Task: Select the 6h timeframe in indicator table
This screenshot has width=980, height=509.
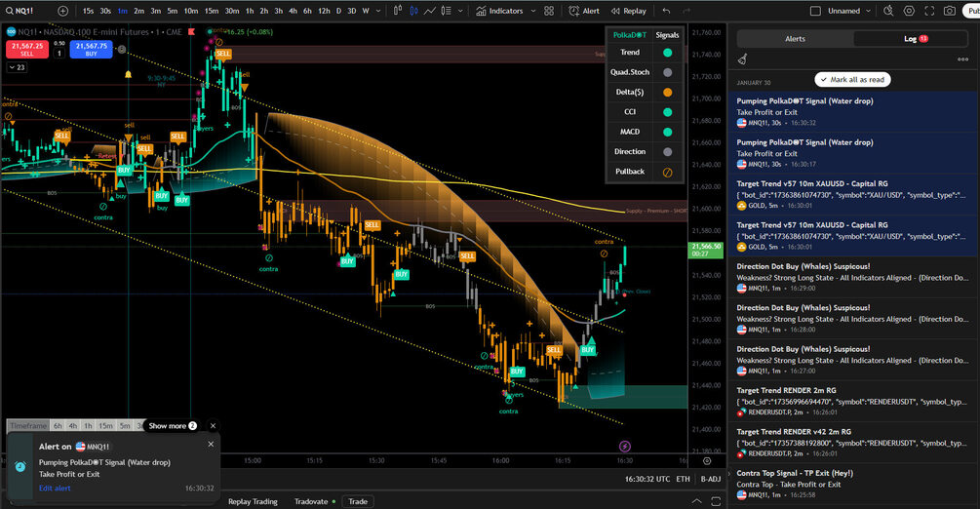Action: (58, 426)
